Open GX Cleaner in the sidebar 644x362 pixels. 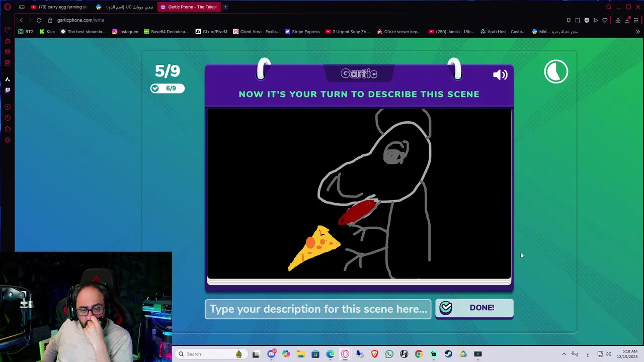(x=8, y=41)
